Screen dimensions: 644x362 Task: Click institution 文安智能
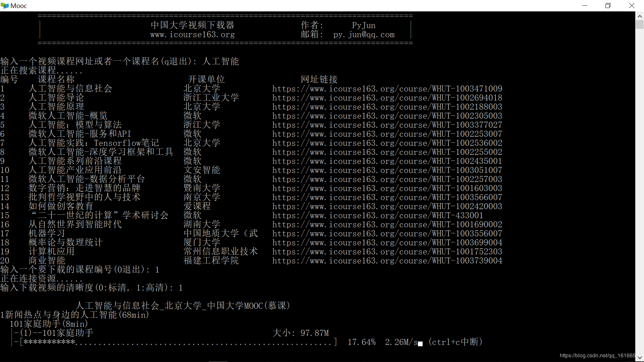point(202,170)
